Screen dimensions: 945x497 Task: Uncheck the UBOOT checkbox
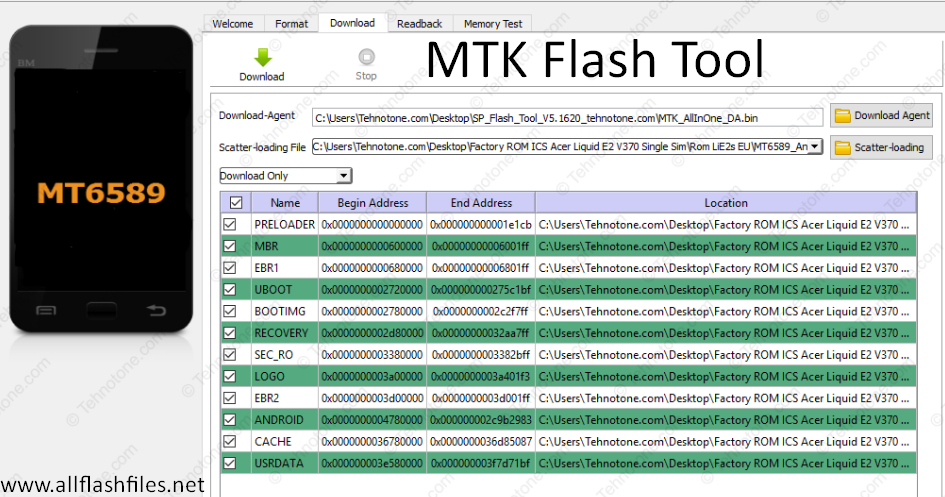coord(230,290)
